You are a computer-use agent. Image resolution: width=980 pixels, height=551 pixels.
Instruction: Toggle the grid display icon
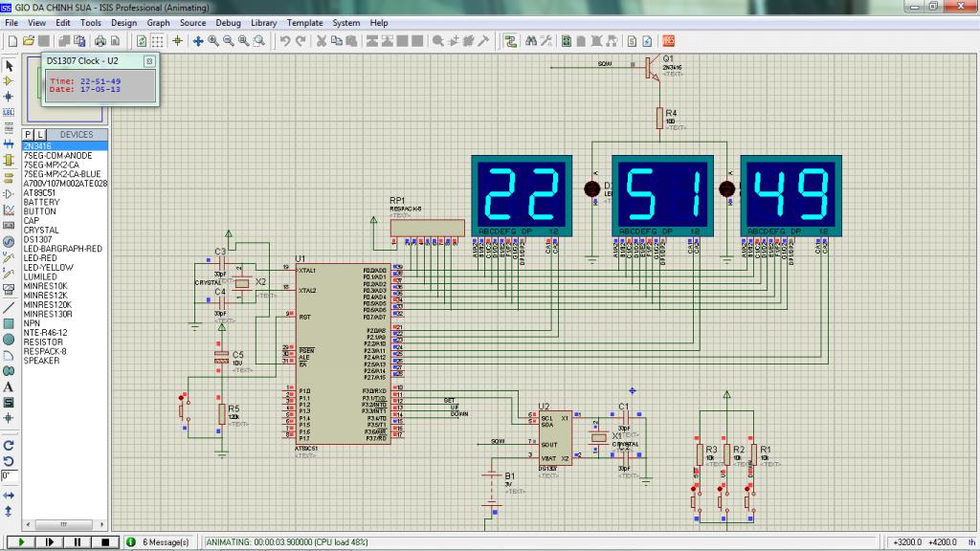(x=159, y=41)
